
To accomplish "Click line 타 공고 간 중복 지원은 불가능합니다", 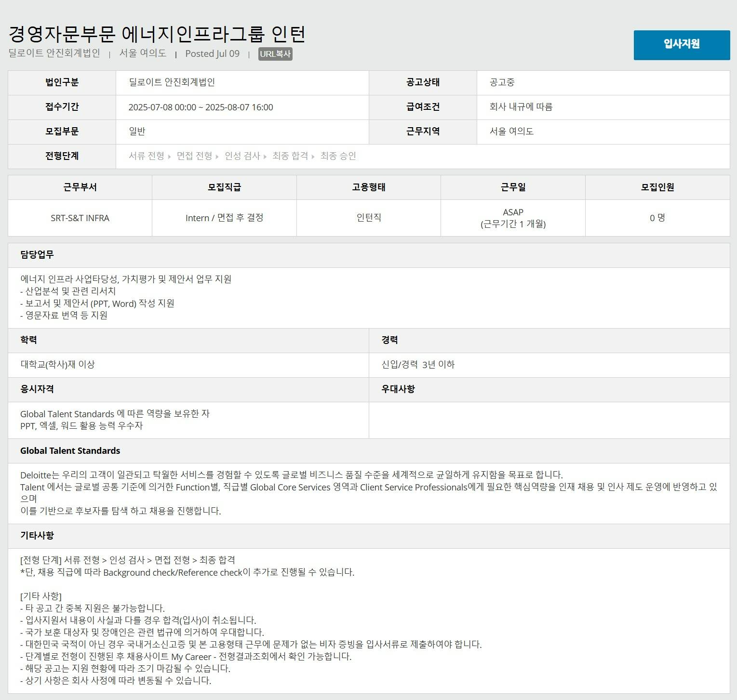I will (93, 608).
